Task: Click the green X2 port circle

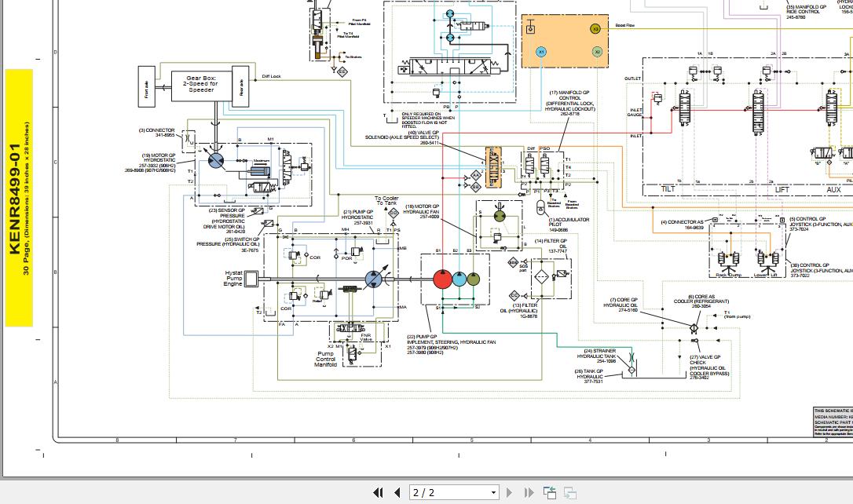Action: click(597, 52)
